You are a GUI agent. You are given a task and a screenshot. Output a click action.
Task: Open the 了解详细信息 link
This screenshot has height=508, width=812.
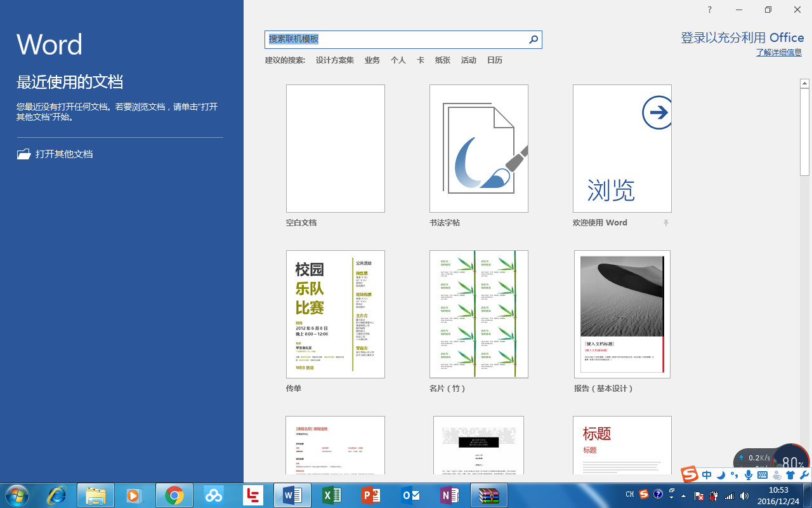click(x=778, y=52)
